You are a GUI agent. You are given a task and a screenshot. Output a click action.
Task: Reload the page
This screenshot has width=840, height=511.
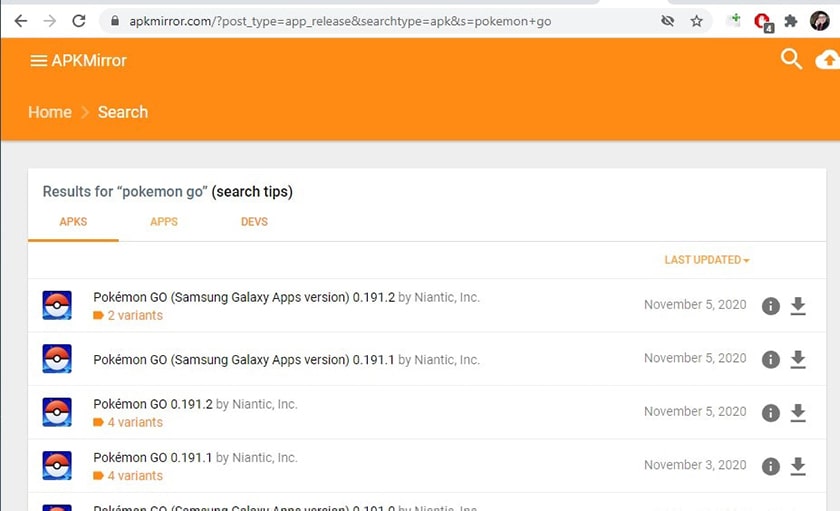(x=79, y=21)
